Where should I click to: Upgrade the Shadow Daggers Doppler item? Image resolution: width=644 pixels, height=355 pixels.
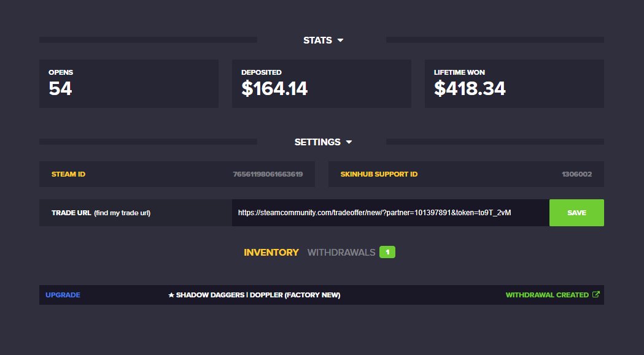(x=63, y=295)
